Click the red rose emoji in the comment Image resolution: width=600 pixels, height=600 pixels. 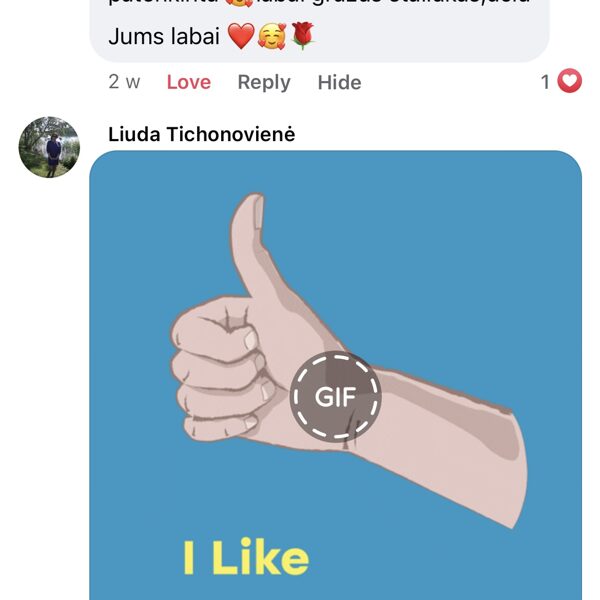click(x=303, y=36)
